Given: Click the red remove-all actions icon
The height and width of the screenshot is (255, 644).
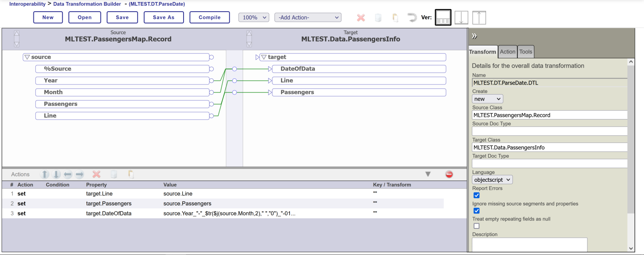Looking at the screenshot, I should 449,174.
